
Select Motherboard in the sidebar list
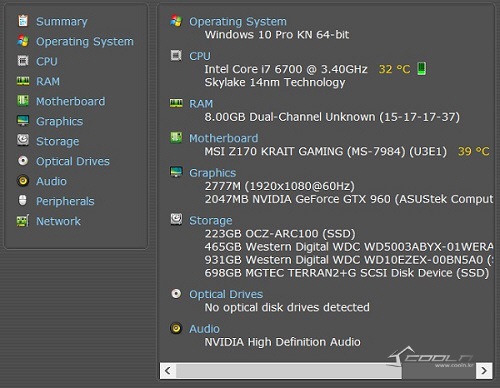[x=70, y=101]
